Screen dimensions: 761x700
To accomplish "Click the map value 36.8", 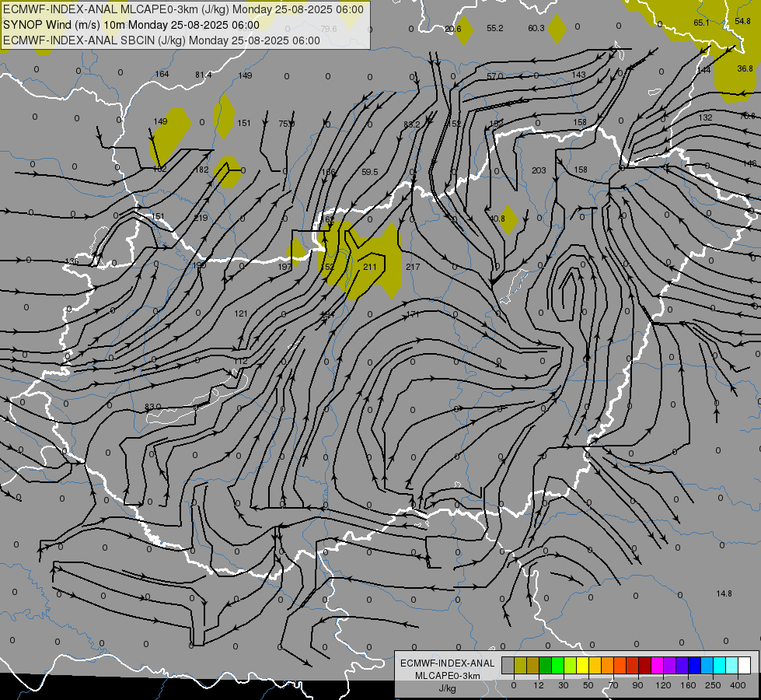I will [x=745, y=69].
